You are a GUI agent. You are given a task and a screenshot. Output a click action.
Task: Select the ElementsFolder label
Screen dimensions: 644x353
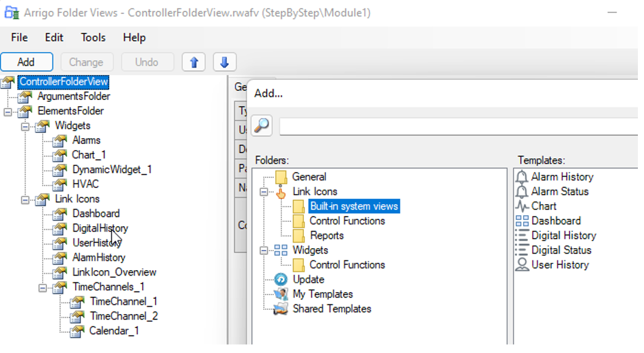(71, 111)
